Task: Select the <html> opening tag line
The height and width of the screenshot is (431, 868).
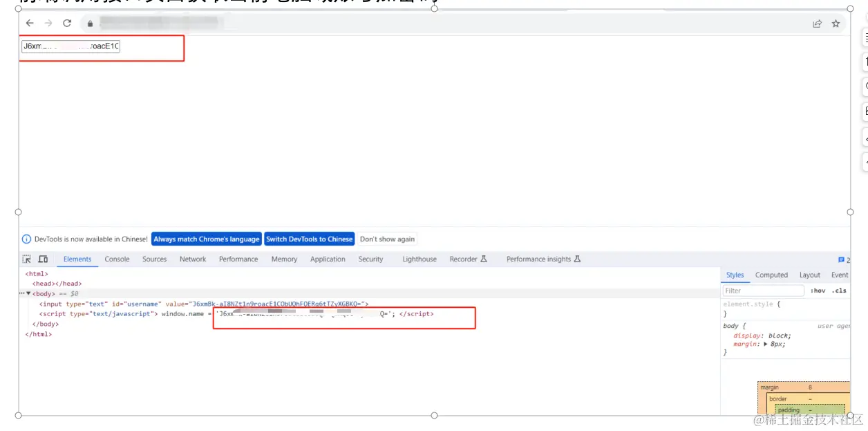Action: point(37,274)
